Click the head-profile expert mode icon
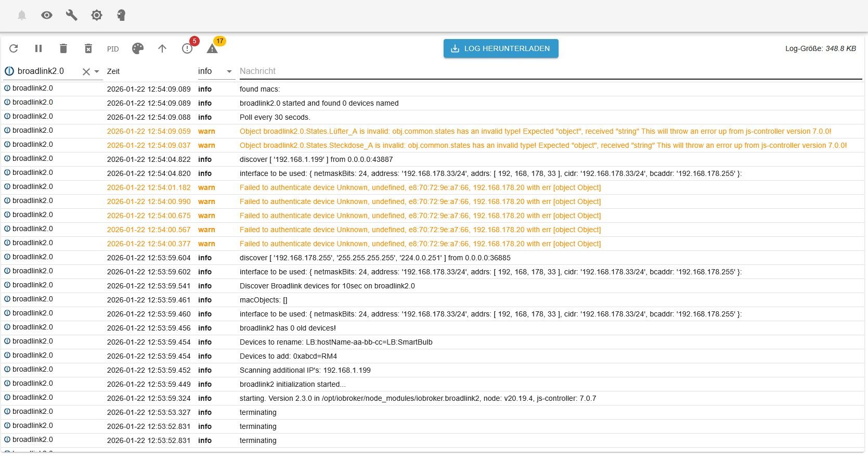The height and width of the screenshot is (456, 868). click(x=121, y=15)
